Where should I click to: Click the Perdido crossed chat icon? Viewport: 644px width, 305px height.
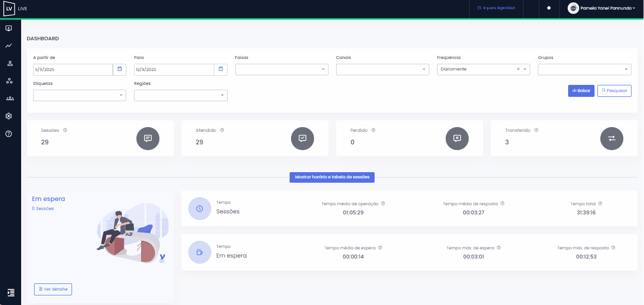(457, 138)
